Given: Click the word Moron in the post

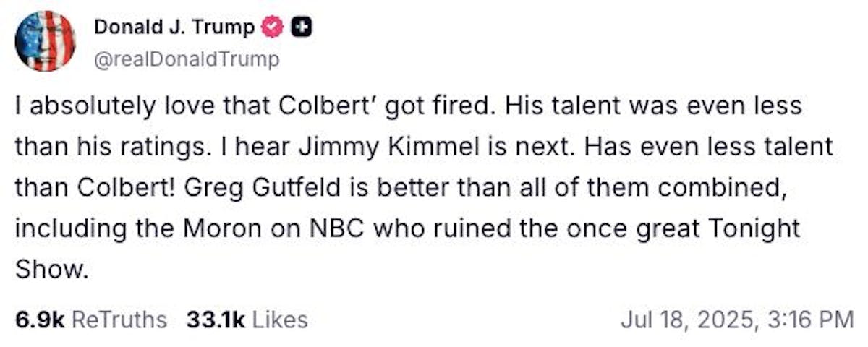Looking at the screenshot, I should [231, 229].
